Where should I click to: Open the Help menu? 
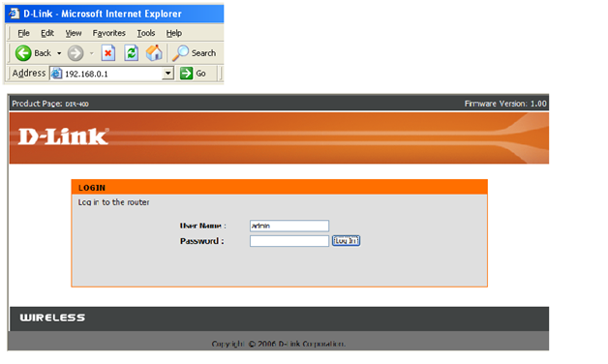click(x=174, y=33)
